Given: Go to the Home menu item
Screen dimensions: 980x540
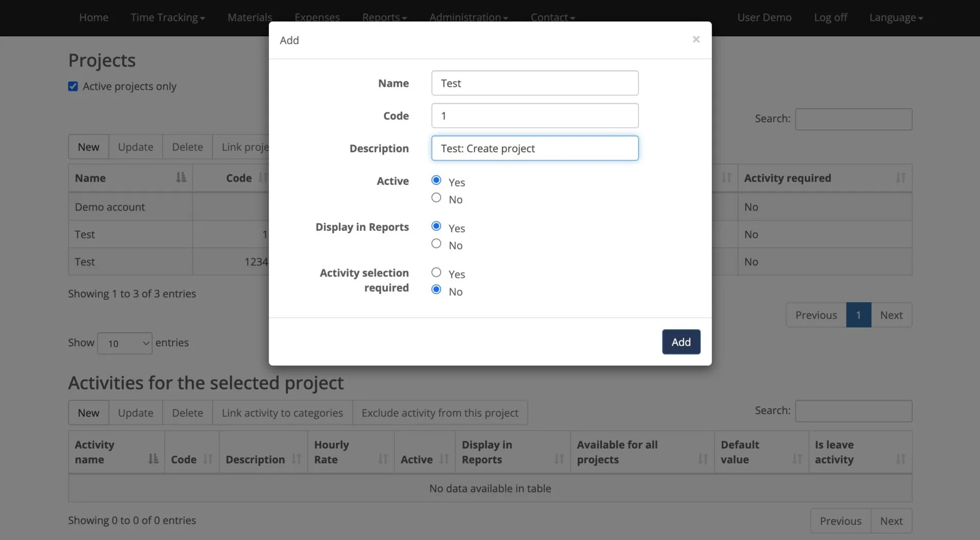Looking at the screenshot, I should tap(93, 17).
